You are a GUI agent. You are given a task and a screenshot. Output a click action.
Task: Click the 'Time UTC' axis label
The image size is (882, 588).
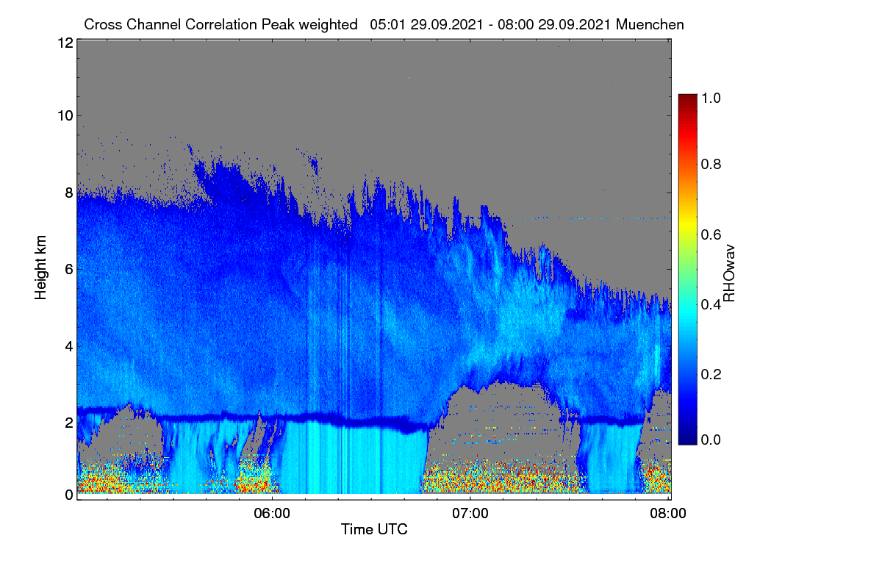pyautogui.click(x=374, y=528)
